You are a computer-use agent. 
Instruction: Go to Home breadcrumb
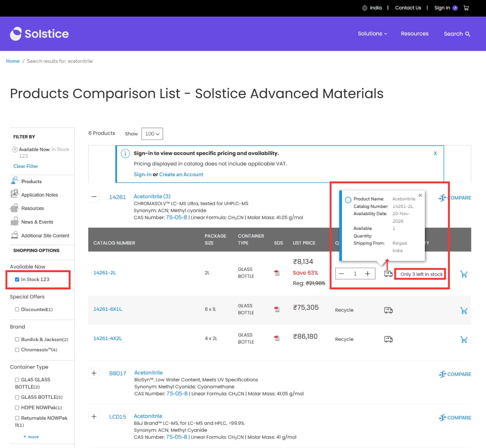tap(13, 61)
